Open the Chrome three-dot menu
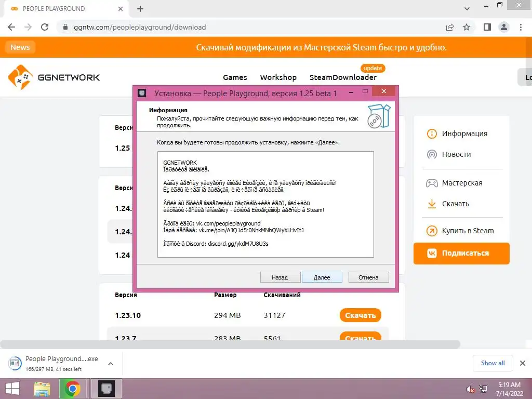Screen dimensions: 532x399 click(521, 27)
